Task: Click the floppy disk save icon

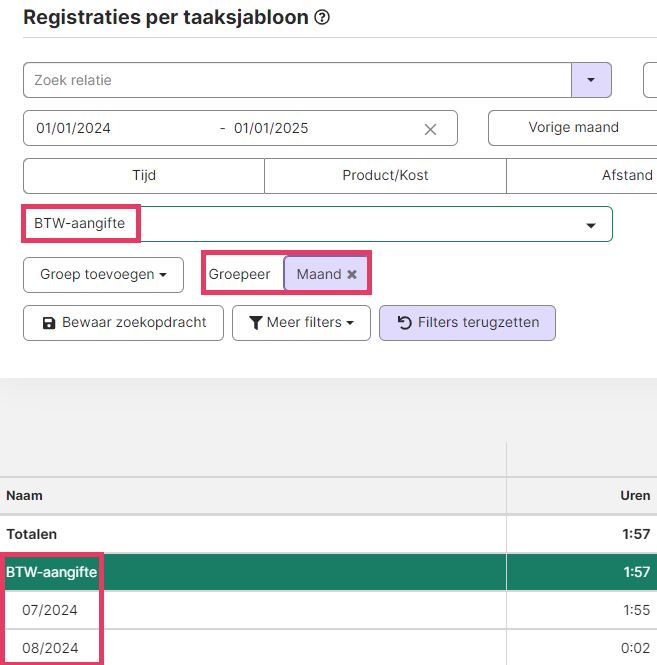Action: click(x=49, y=323)
